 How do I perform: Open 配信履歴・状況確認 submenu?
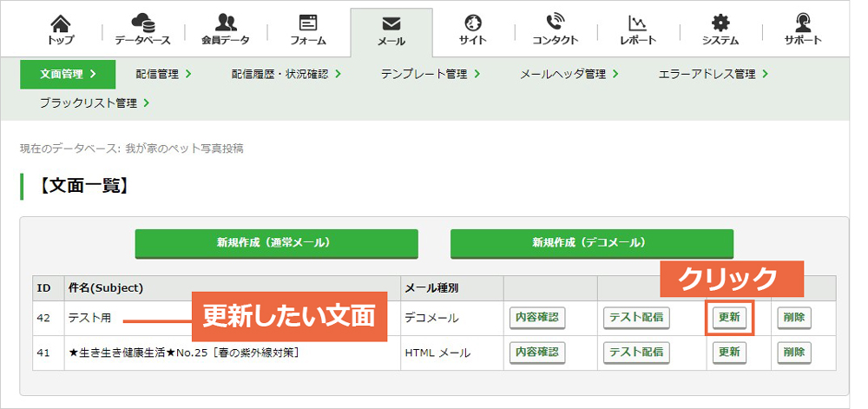coord(286,74)
